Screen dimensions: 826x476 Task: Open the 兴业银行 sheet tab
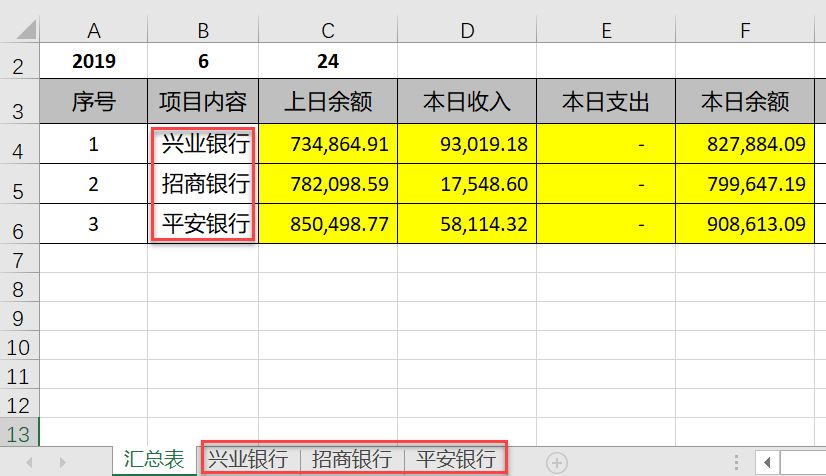(x=248, y=460)
